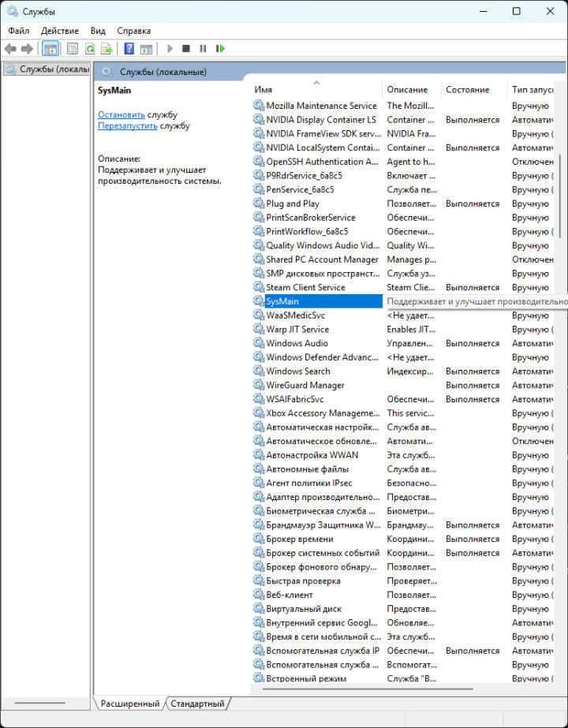The image size is (568, 728).
Task: Open the Действие menu
Action: point(59,31)
